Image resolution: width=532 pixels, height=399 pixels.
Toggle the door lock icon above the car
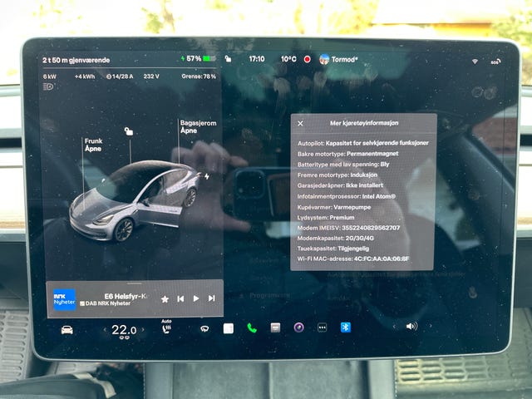(128, 131)
